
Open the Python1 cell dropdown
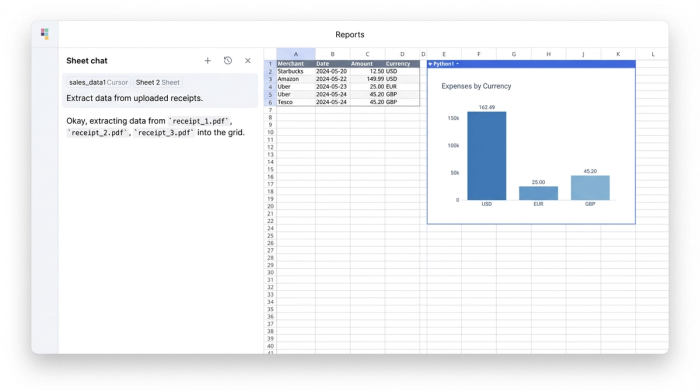click(x=458, y=64)
